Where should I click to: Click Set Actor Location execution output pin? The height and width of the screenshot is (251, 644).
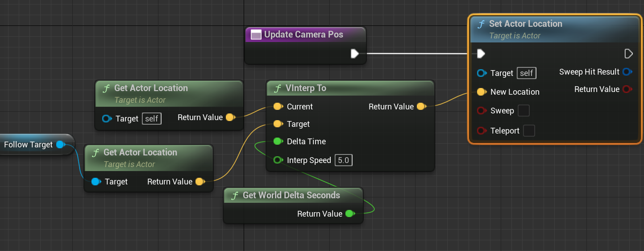coord(628,54)
